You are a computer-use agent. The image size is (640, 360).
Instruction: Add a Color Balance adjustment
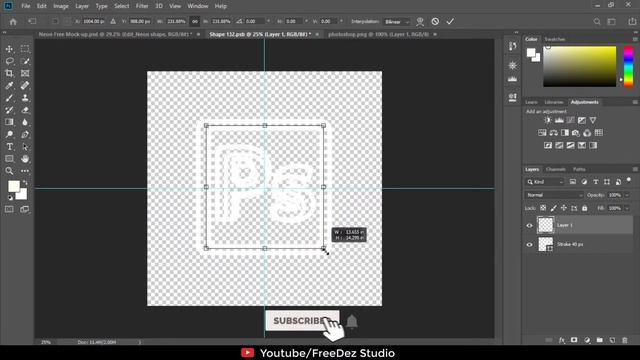(553, 133)
